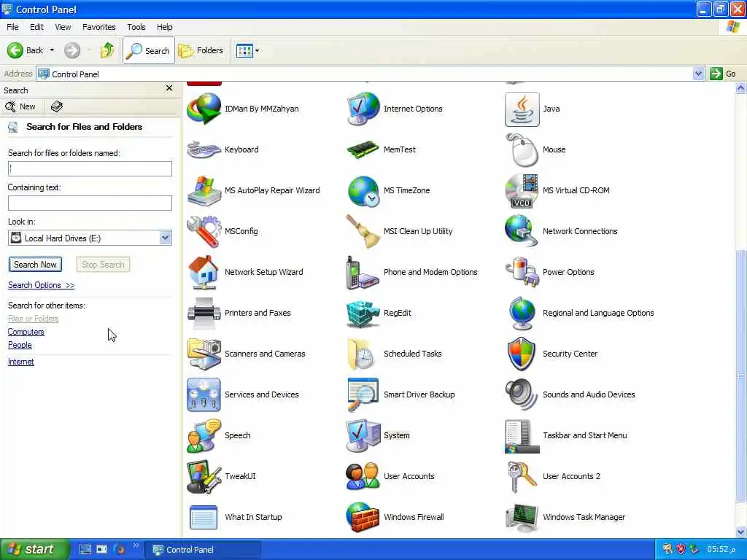
Task: Expand the Address bar dropdown
Action: (x=698, y=74)
